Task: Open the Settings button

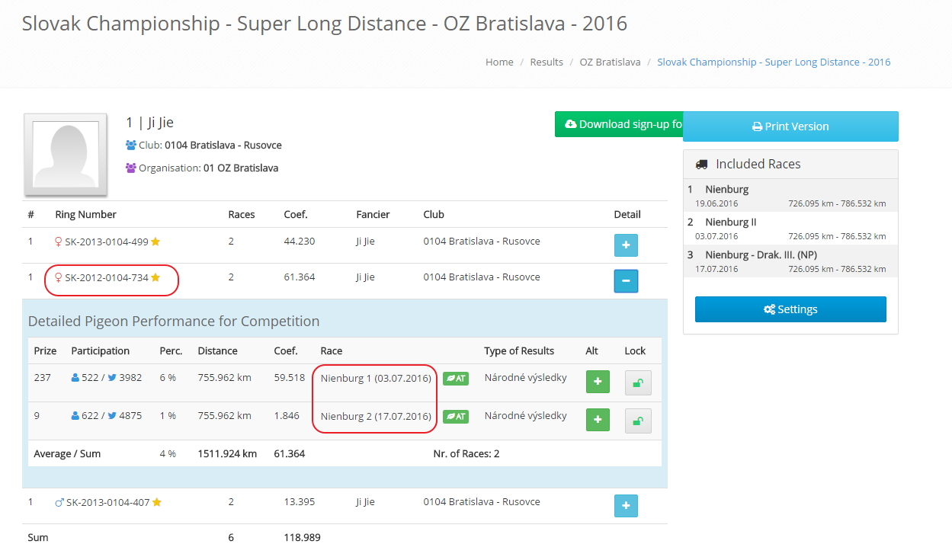Action: coord(790,309)
